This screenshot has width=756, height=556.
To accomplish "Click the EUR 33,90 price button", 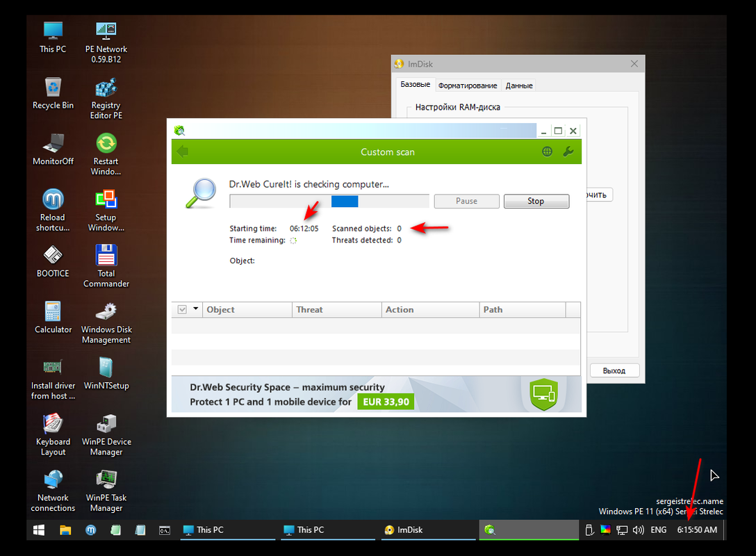I will coord(386,402).
